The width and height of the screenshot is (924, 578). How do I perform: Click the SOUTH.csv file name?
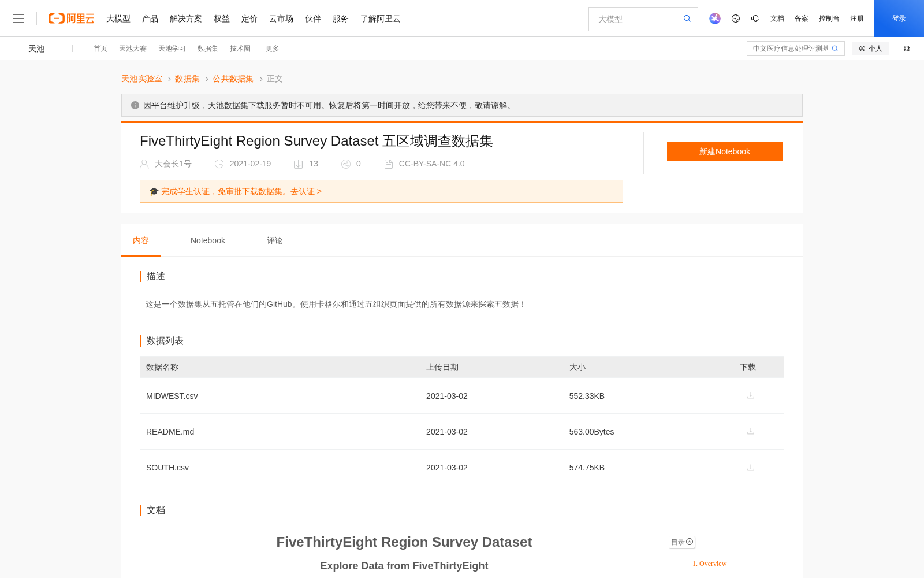click(167, 468)
